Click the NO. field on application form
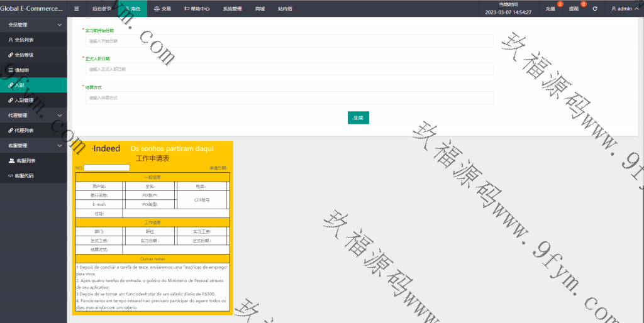Viewport: 644px width, 323px height. click(107, 168)
